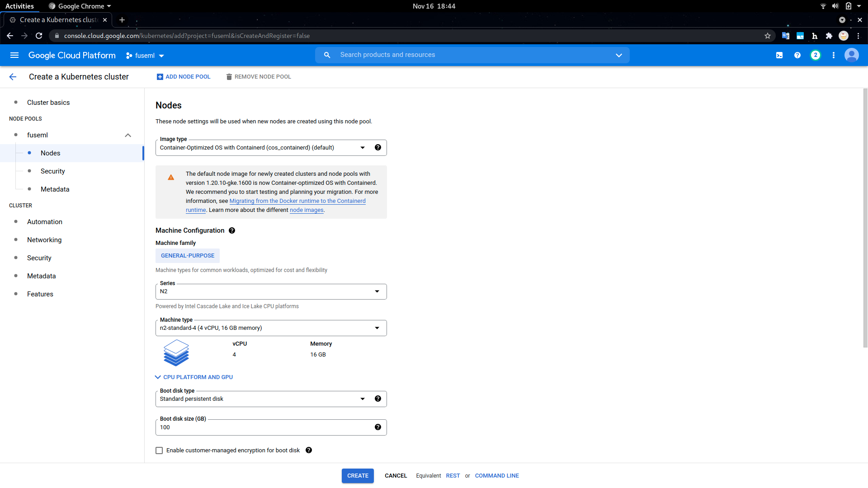Open the node images link
This screenshot has width=868, height=488.
click(x=307, y=210)
